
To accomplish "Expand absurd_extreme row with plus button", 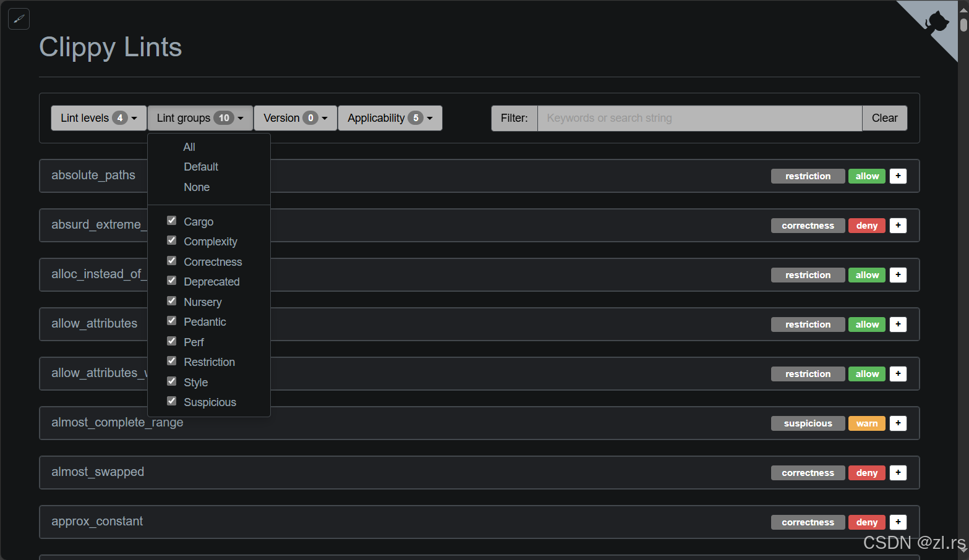I will pyautogui.click(x=898, y=226).
